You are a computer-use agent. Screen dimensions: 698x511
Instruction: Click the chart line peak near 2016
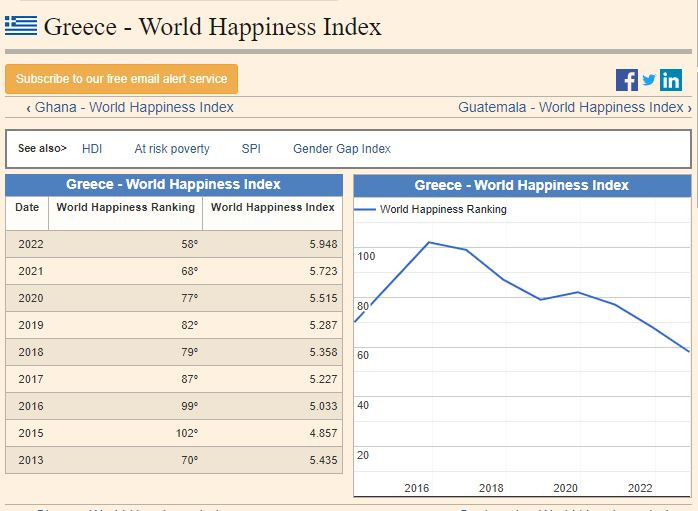coord(429,242)
